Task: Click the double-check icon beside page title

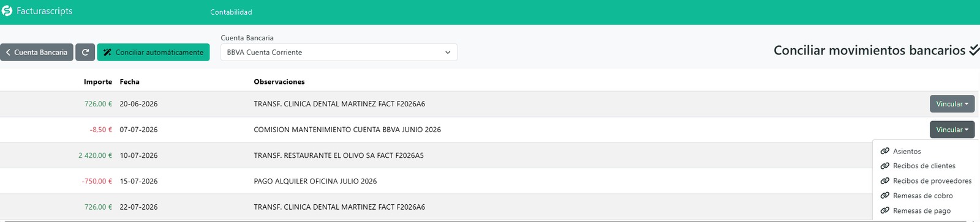Action: point(974,50)
